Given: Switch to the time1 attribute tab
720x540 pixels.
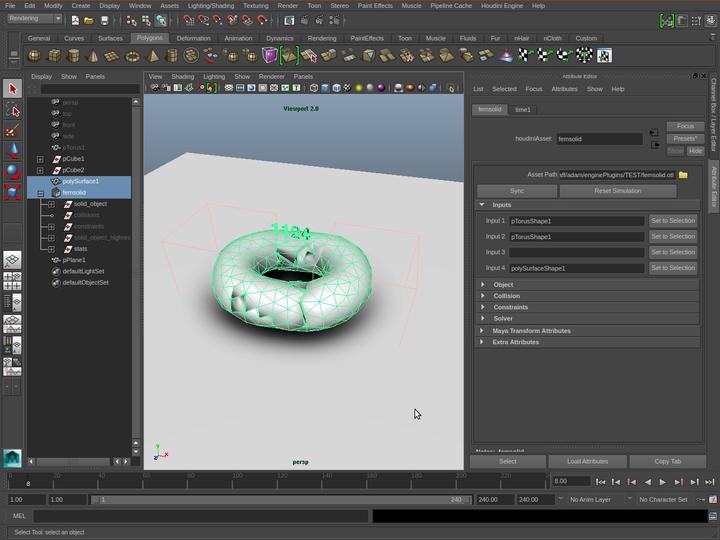Looking at the screenshot, I should [523, 109].
